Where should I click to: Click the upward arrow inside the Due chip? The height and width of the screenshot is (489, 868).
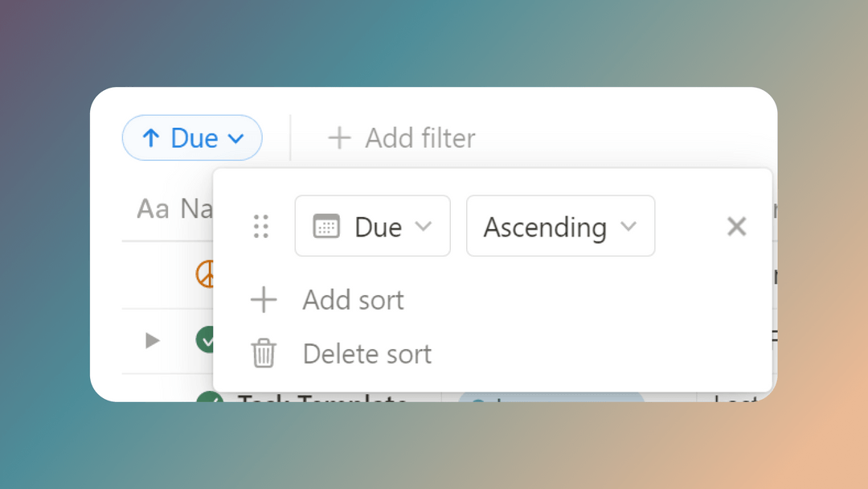(149, 138)
